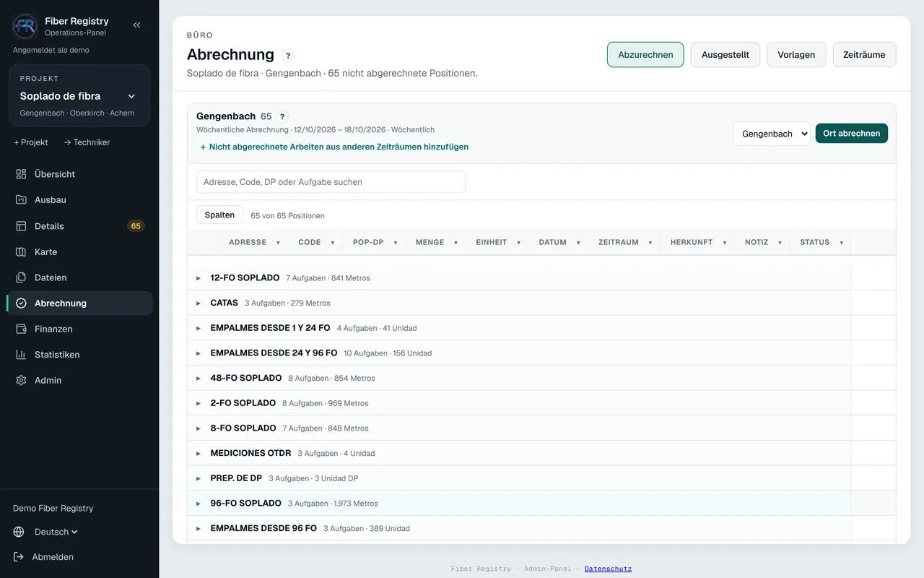The width and height of the screenshot is (924, 578).
Task: Click the Techniker link in sidebar
Action: pyautogui.click(x=87, y=142)
